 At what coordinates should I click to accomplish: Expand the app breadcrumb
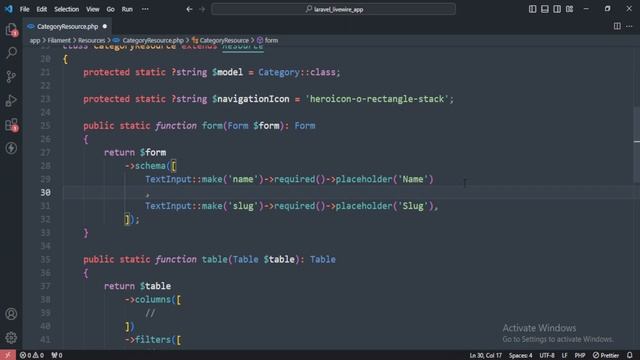click(x=35, y=40)
